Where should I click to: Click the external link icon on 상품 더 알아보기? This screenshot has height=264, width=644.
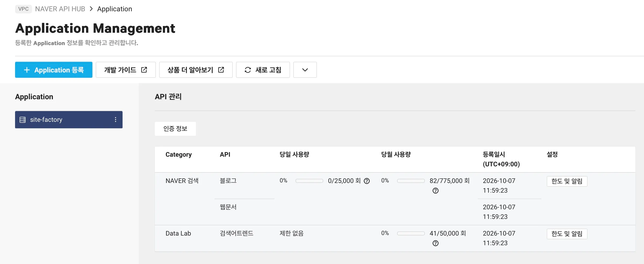coord(221,70)
